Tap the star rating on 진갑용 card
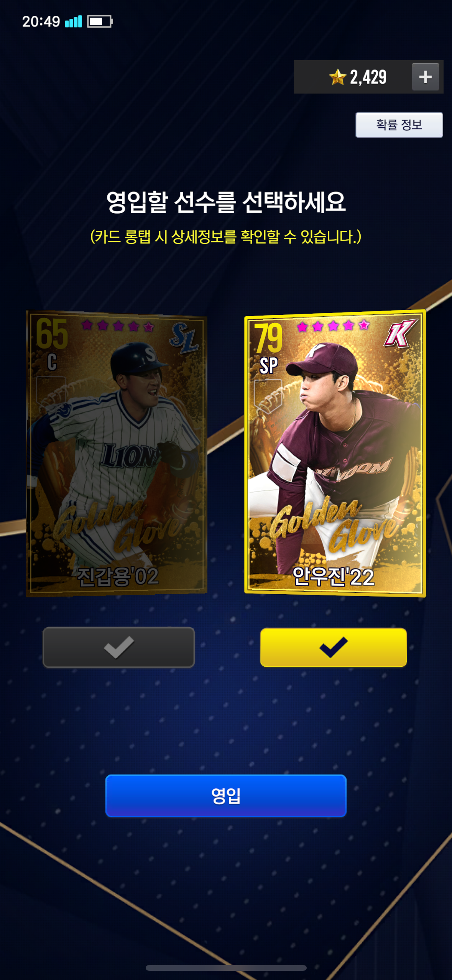Screen dimensions: 452x980 (x=118, y=326)
